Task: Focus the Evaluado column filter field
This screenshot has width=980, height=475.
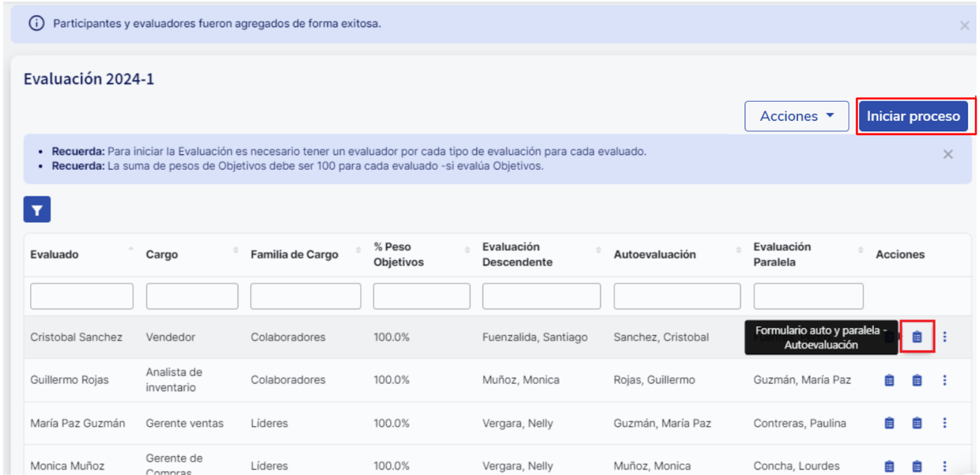Action: point(81,297)
